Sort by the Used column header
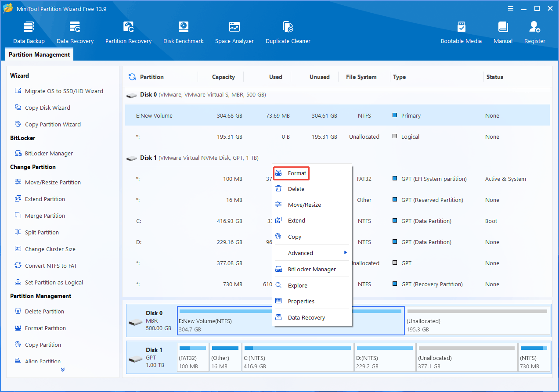Screen dimensions: 559x392 point(276,77)
